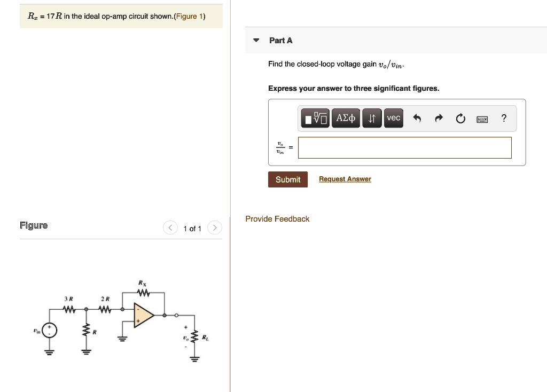The width and height of the screenshot is (547, 392).
Task: Click Request Answer
Action: [x=345, y=179]
